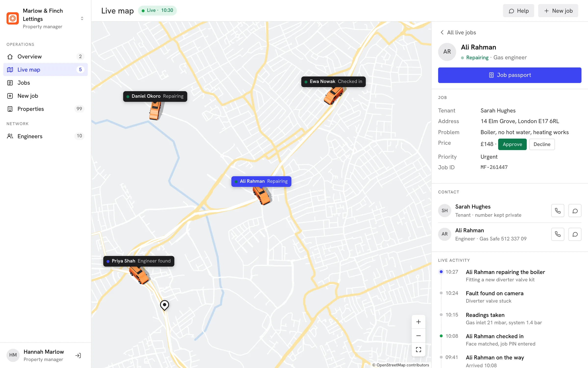Zoom in on the map
The image size is (588, 368).
point(418,322)
